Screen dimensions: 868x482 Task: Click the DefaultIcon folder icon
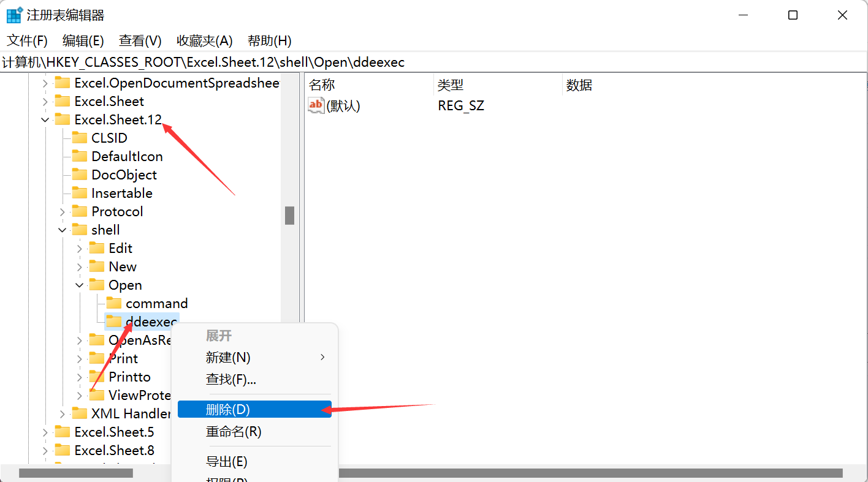pos(80,156)
